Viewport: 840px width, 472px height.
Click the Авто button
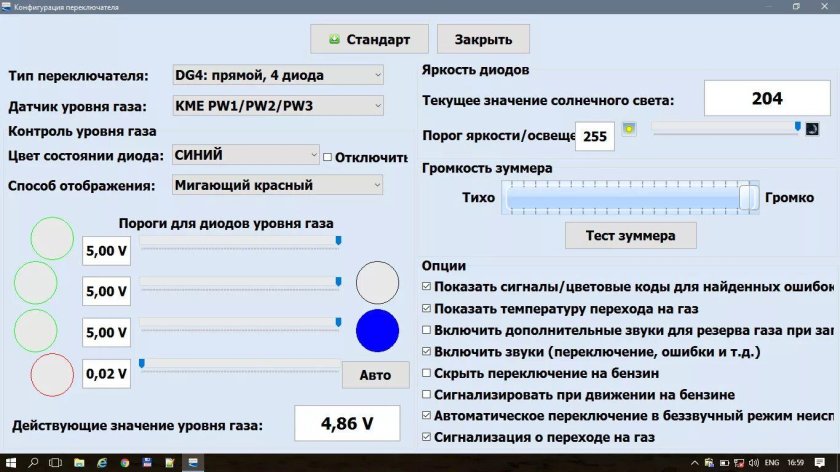pos(376,375)
